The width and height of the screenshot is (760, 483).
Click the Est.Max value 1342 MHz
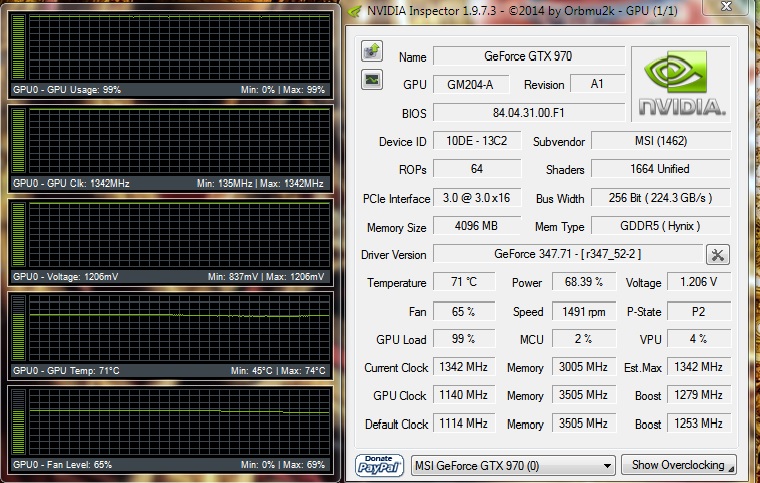click(699, 367)
